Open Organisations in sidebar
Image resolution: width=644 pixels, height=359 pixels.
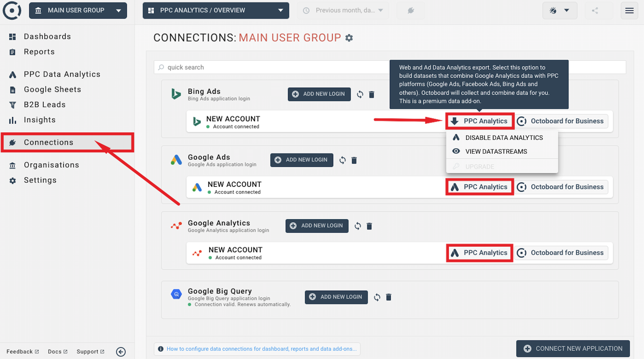tap(51, 165)
